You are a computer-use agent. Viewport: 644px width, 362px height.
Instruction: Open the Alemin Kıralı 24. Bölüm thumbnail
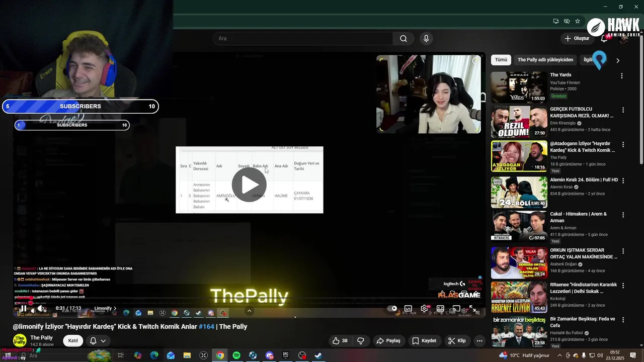[x=519, y=192]
